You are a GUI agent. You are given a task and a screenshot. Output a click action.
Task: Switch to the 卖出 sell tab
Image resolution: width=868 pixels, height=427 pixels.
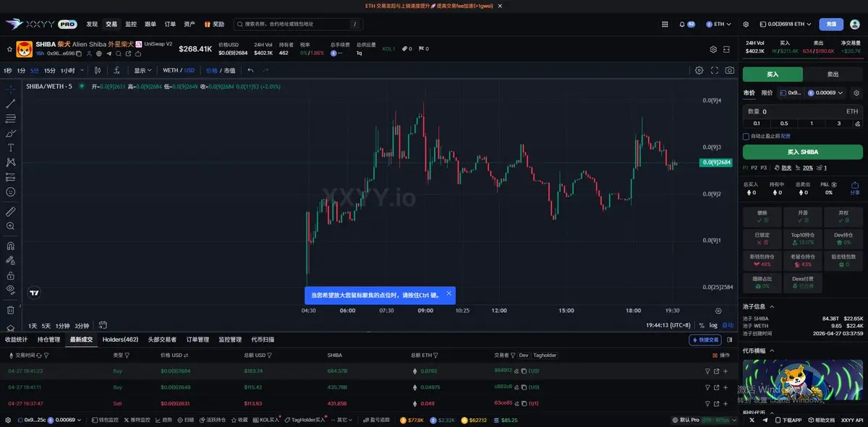833,74
